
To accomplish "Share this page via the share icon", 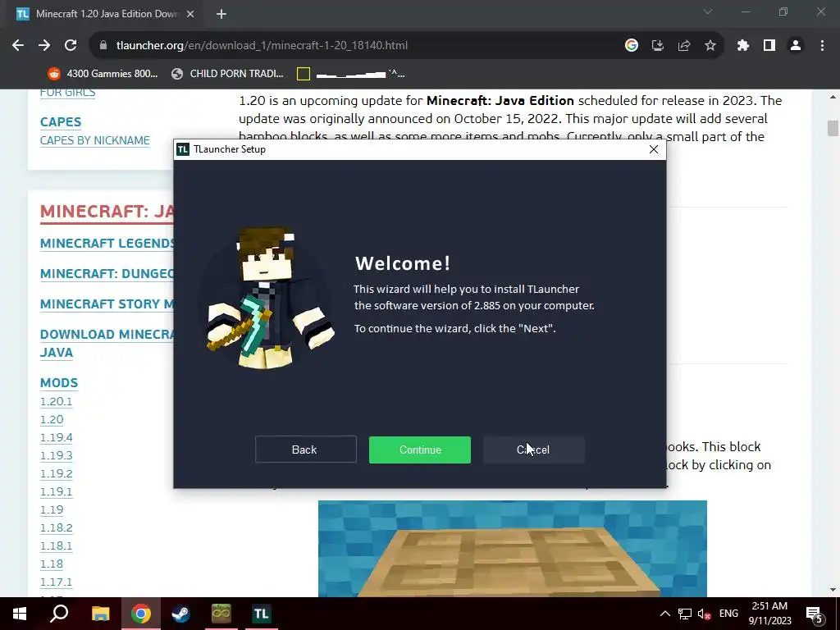I will 684,46.
